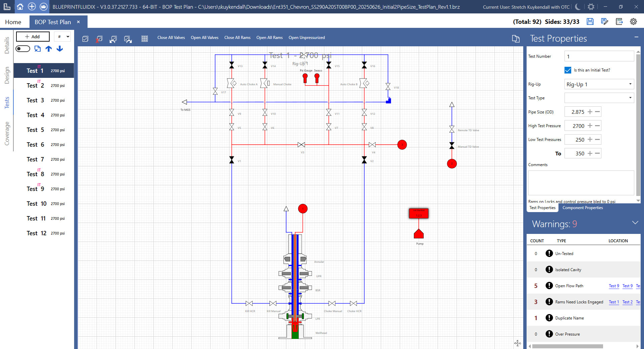Click the Save As pencil-disk icon
Viewport: 644px width, 349px height.
(x=604, y=22)
